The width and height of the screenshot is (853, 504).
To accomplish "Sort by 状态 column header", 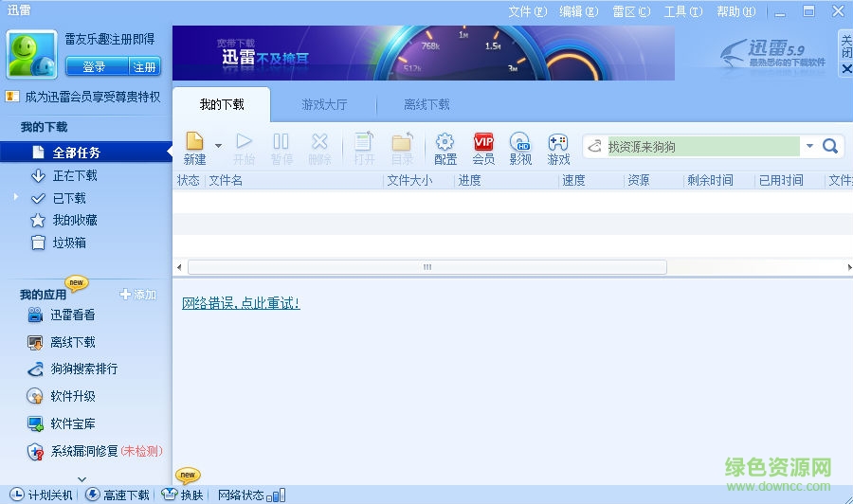I will [189, 180].
